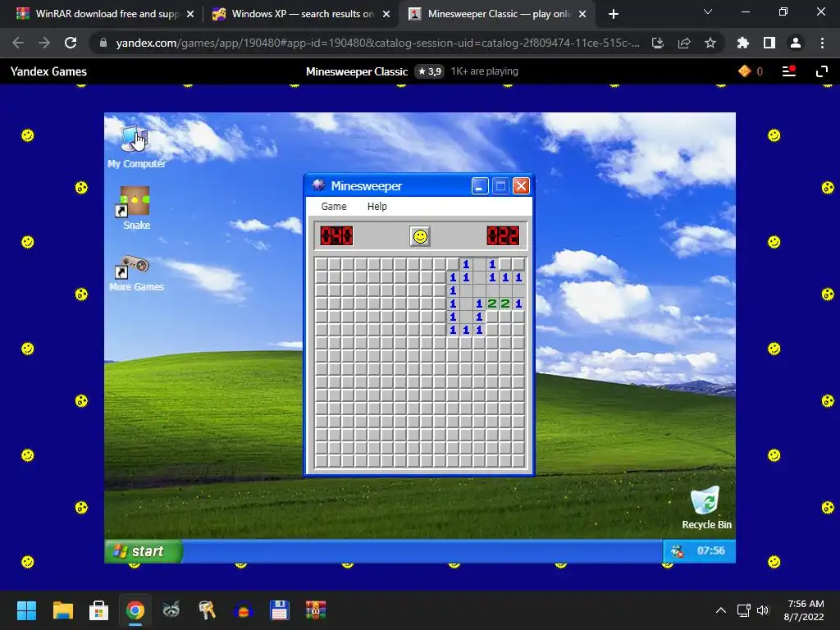The image size is (840, 630).
Task: Open Microsoft Store from the taskbar
Action: [x=98, y=610]
